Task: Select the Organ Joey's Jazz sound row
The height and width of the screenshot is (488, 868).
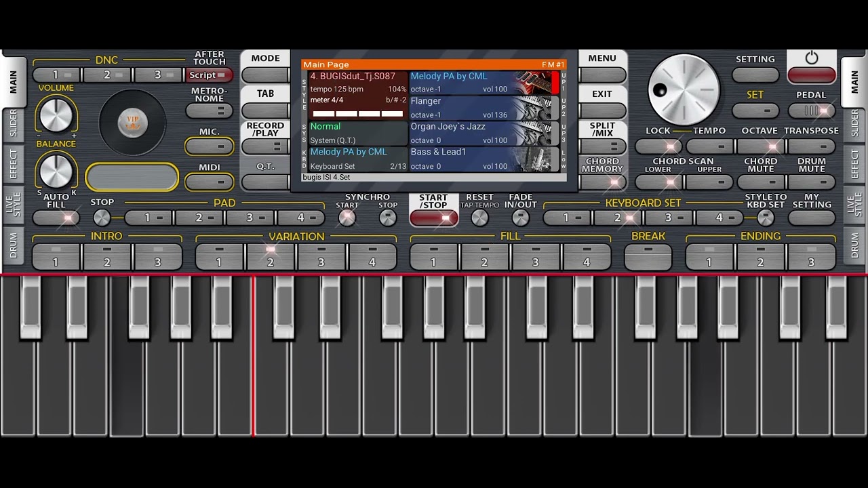Action: 484,134
